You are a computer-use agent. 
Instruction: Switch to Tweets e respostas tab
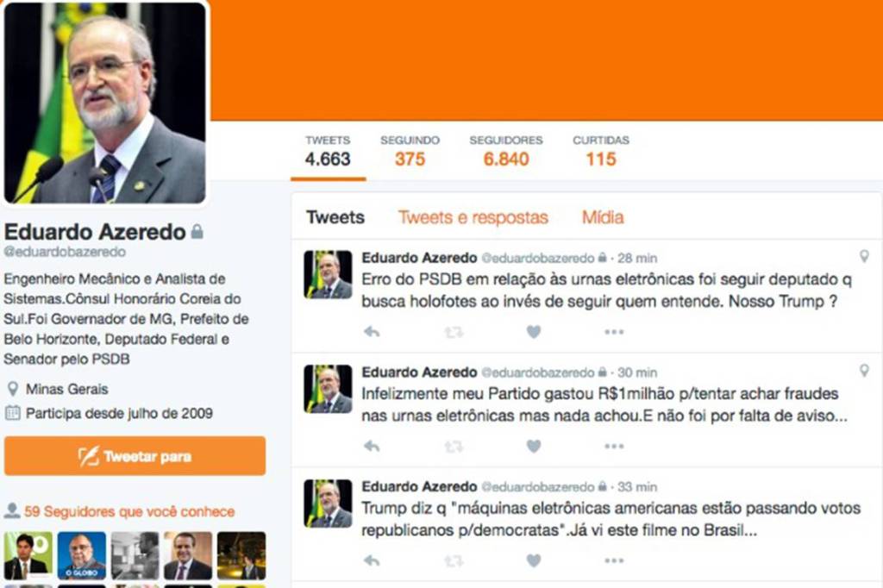click(x=473, y=217)
